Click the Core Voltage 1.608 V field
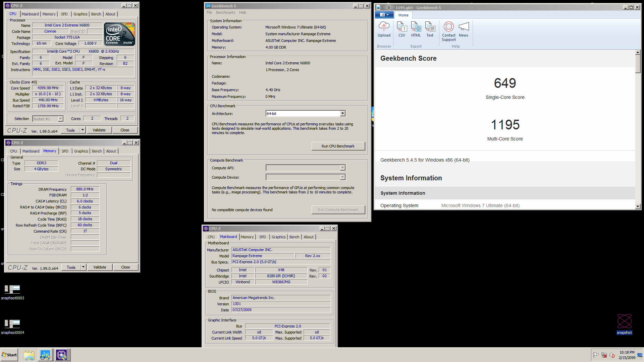Image resolution: width=644 pixels, height=362 pixels. click(x=90, y=44)
